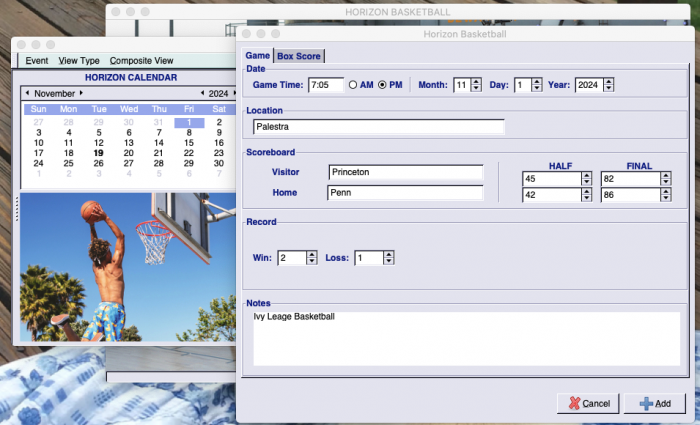Select November 19 on the calendar
The height and width of the screenshot is (425, 700).
pos(98,153)
